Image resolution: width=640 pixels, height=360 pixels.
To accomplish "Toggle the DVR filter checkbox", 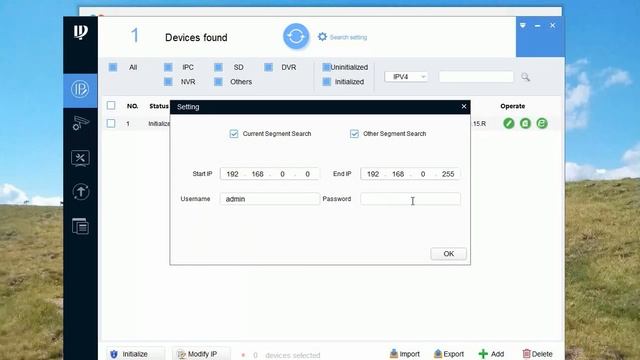I will (268, 67).
